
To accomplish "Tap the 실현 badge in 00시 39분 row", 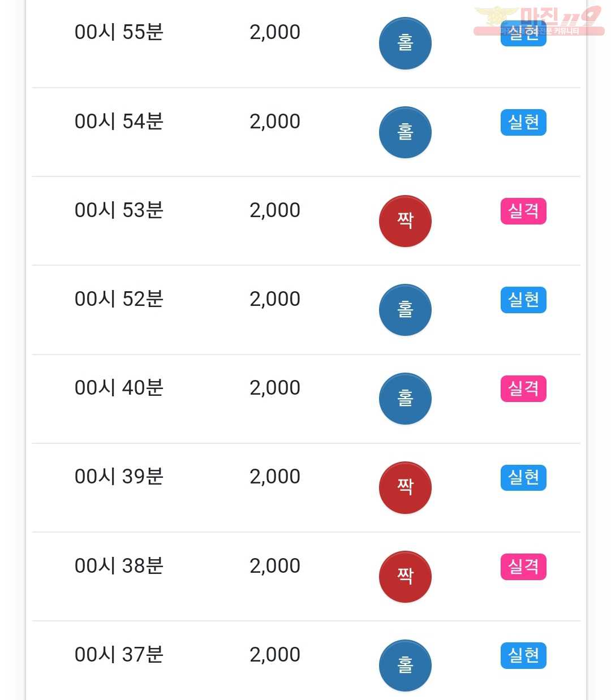I will [523, 477].
